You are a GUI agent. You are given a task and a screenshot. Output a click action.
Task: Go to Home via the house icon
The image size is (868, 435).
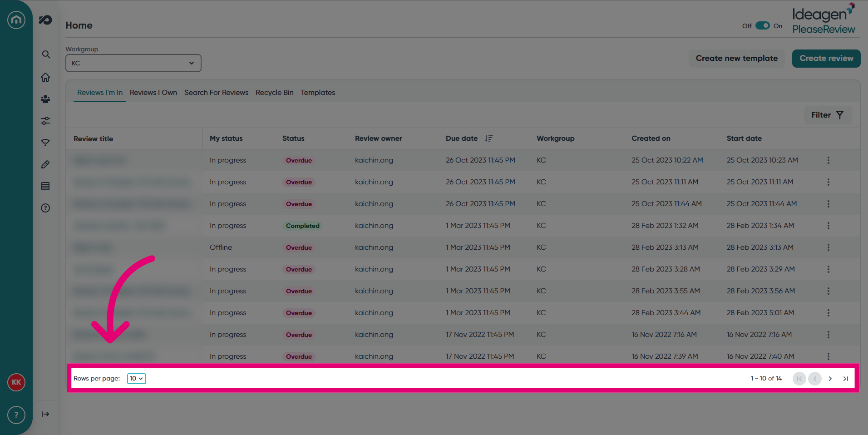click(45, 77)
